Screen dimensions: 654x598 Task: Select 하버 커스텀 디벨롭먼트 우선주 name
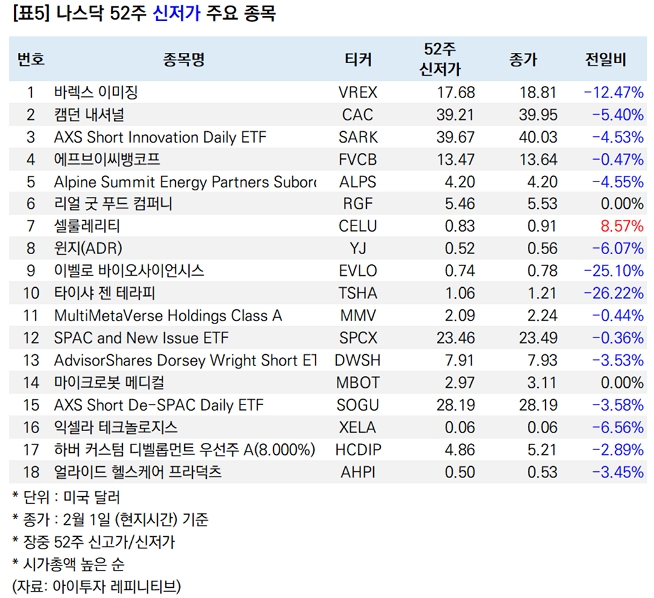click(184, 450)
